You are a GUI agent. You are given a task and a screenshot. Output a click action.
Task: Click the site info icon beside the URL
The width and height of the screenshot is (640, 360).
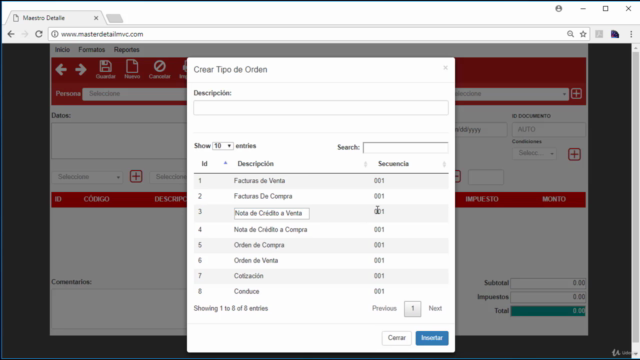[x=55, y=34]
